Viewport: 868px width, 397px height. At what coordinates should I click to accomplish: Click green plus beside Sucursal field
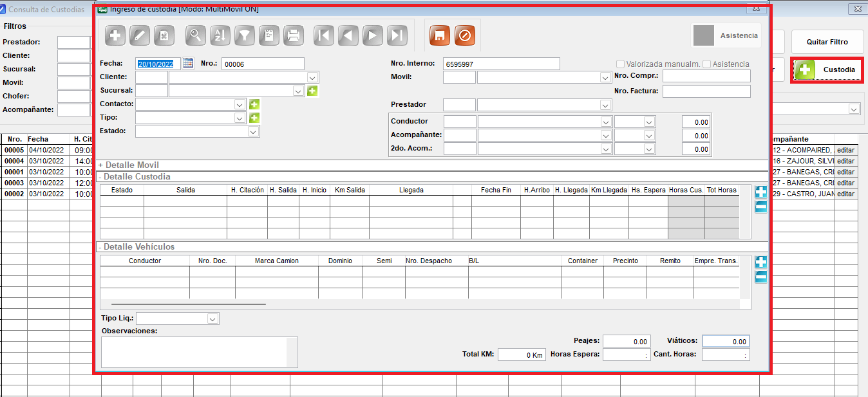point(312,91)
